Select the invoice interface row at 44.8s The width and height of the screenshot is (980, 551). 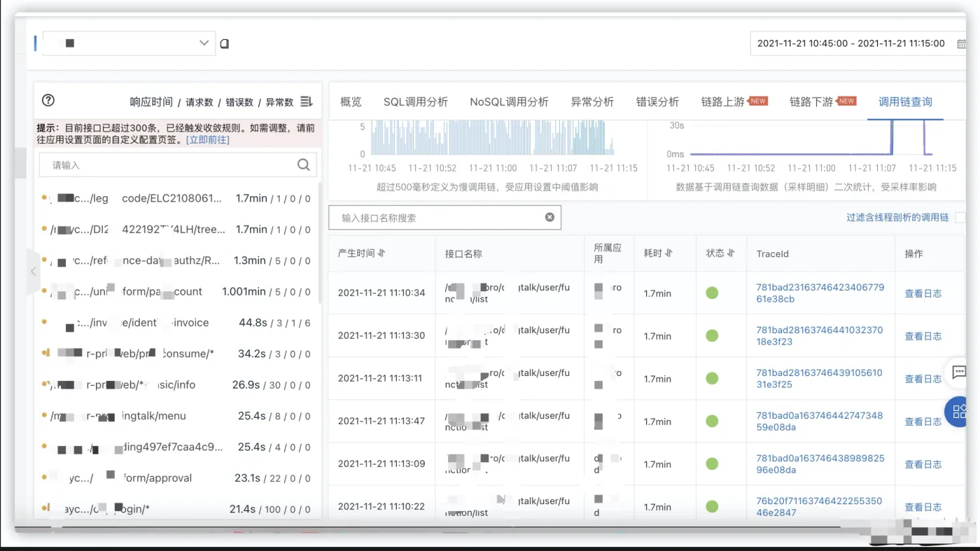tap(177, 322)
